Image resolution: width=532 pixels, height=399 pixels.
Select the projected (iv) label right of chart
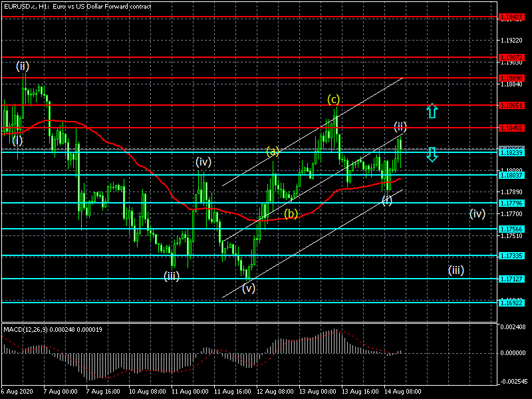click(477, 213)
